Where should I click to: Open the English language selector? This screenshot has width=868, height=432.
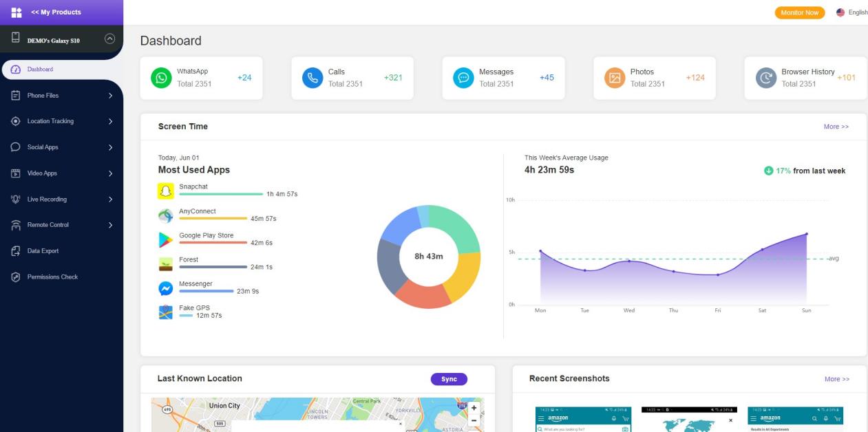coord(851,12)
